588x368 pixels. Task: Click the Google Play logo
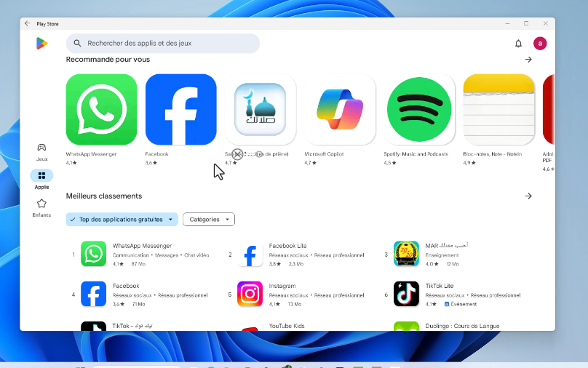point(41,44)
